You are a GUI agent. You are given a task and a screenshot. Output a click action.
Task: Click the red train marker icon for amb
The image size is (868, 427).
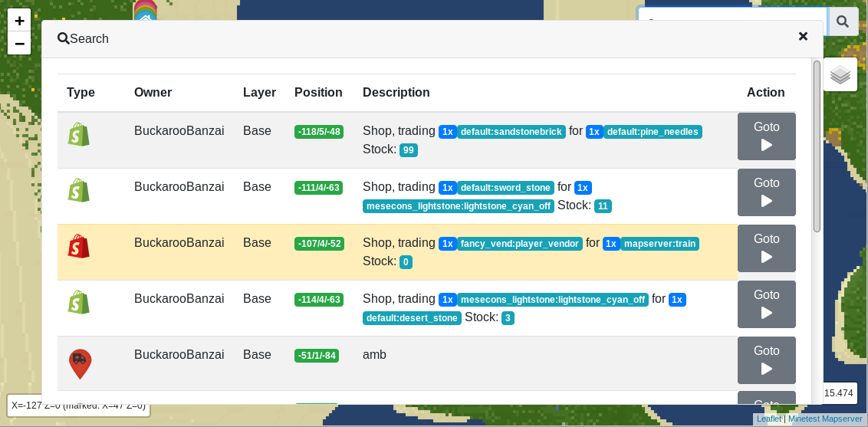pyautogui.click(x=80, y=364)
